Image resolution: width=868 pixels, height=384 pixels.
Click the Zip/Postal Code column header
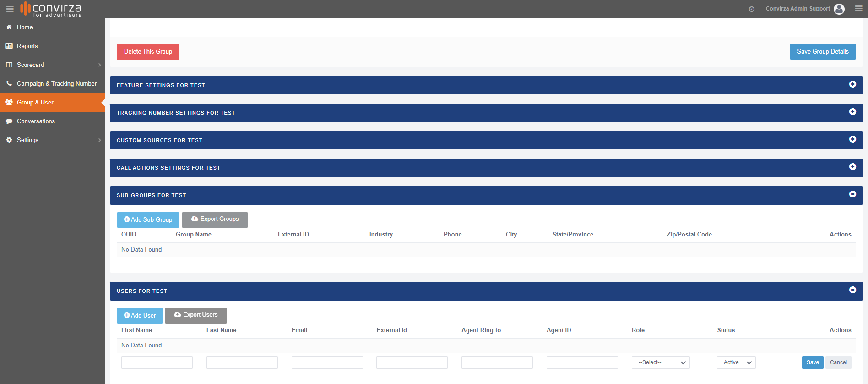tap(689, 235)
